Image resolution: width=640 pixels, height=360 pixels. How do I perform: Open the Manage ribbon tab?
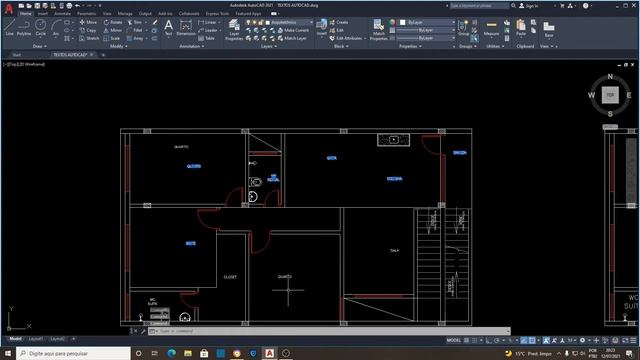(125, 13)
